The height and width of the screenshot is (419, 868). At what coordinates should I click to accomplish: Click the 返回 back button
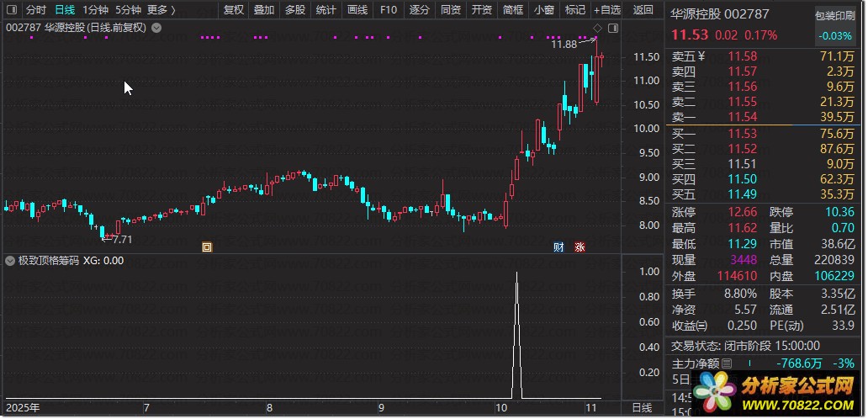click(x=643, y=10)
